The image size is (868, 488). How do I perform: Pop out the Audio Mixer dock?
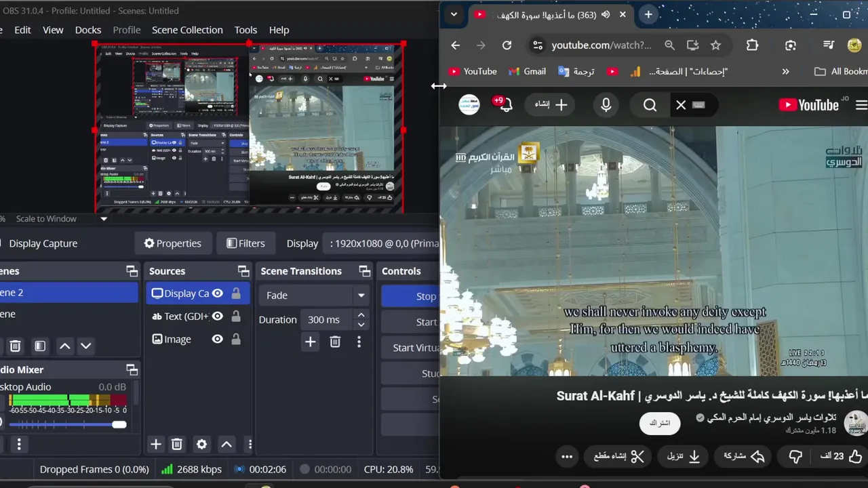coord(132,369)
